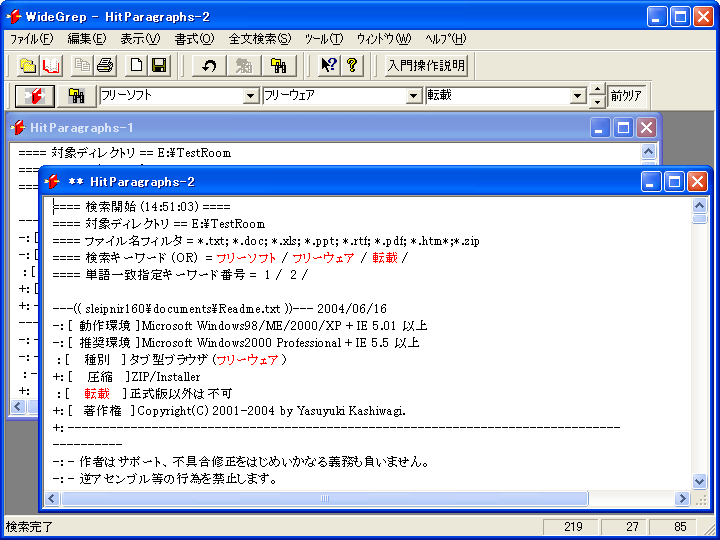Screen dimensions: 720x540
Task: Open the 書式(O) menu
Action: pos(194,39)
